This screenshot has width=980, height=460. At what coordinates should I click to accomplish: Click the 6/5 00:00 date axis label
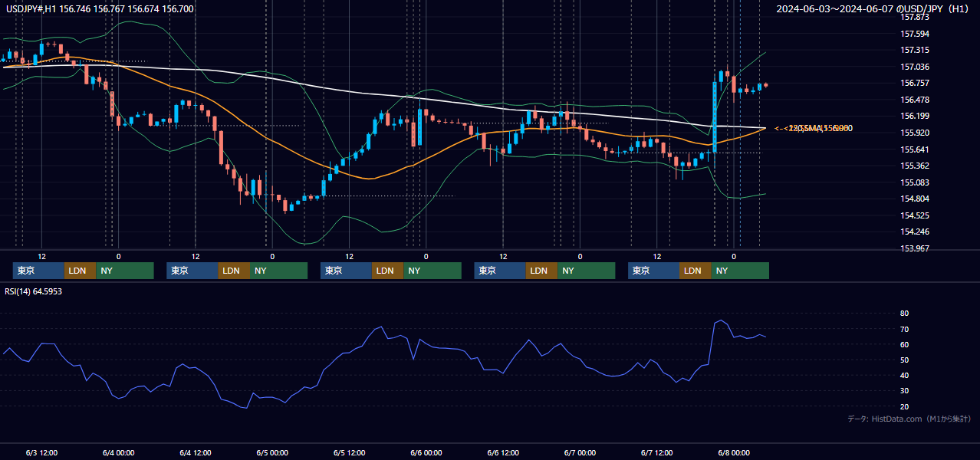(x=272, y=452)
